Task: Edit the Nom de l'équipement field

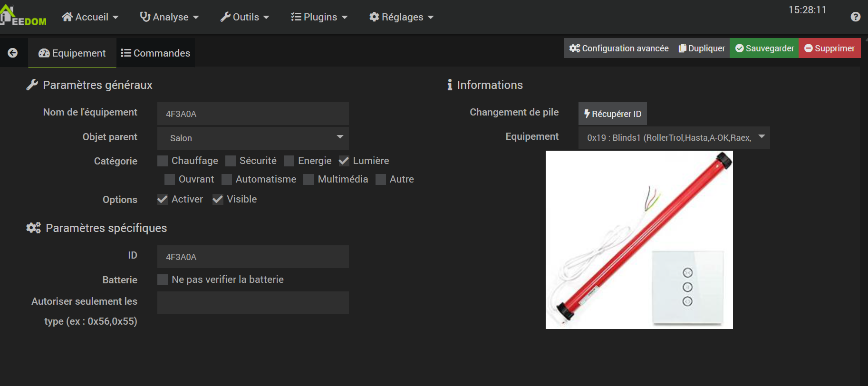Action: tap(253, 114)
